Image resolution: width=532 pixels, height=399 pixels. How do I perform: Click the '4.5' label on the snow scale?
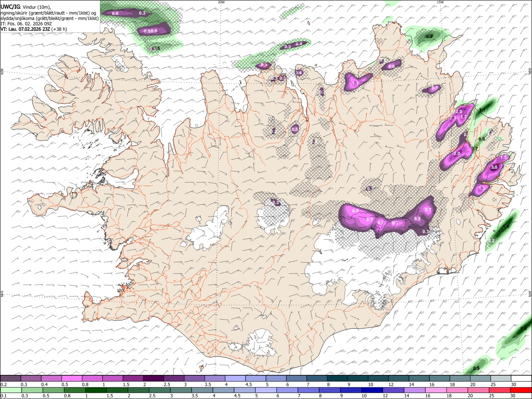point(249,384)
